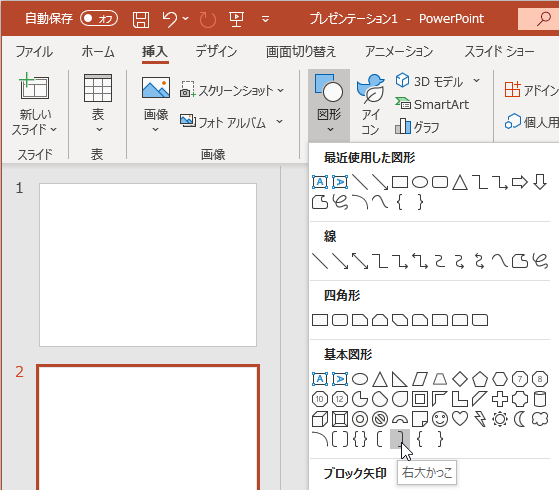Insert a text box from 基本図形

coord(320,379)
